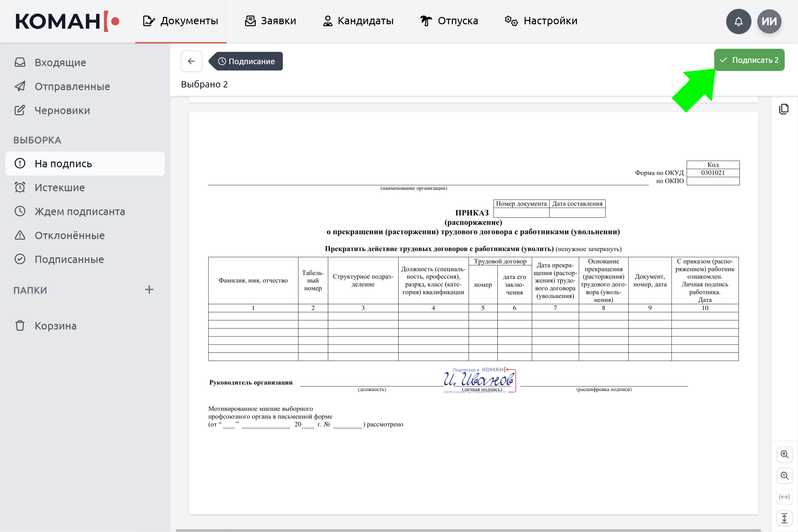The height and width of the screenshot is (532, 798).
Task: Open the Отпуска tab
Action: [449, 21]
